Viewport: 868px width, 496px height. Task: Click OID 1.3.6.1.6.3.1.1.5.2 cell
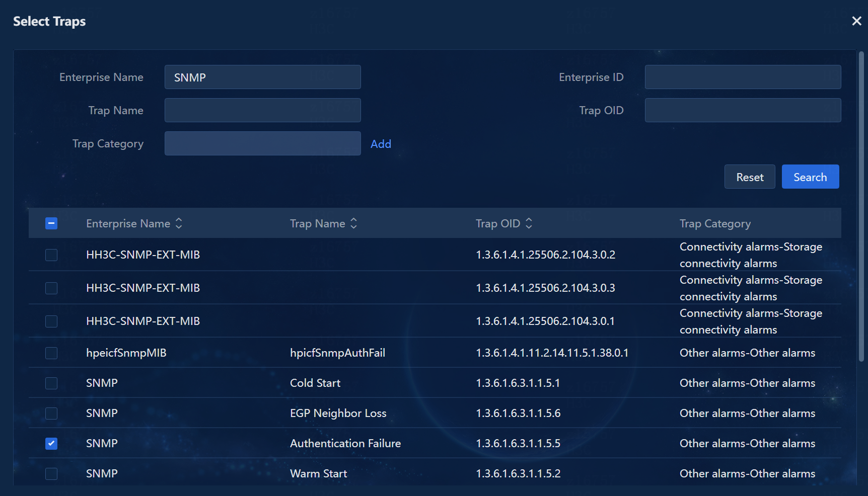[x=518, y=474]
